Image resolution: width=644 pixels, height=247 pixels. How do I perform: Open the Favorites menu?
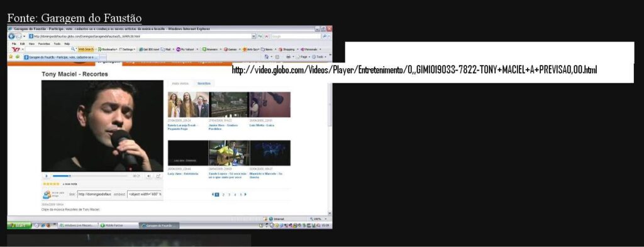click(x=44, y=43)
